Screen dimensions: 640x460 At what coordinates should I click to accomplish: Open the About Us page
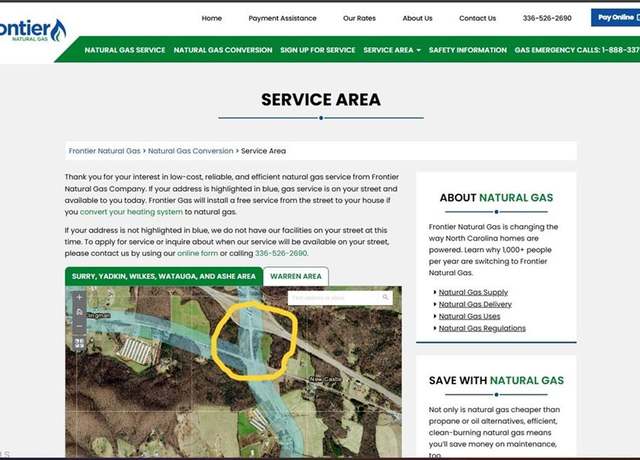[x=417, y=18]
